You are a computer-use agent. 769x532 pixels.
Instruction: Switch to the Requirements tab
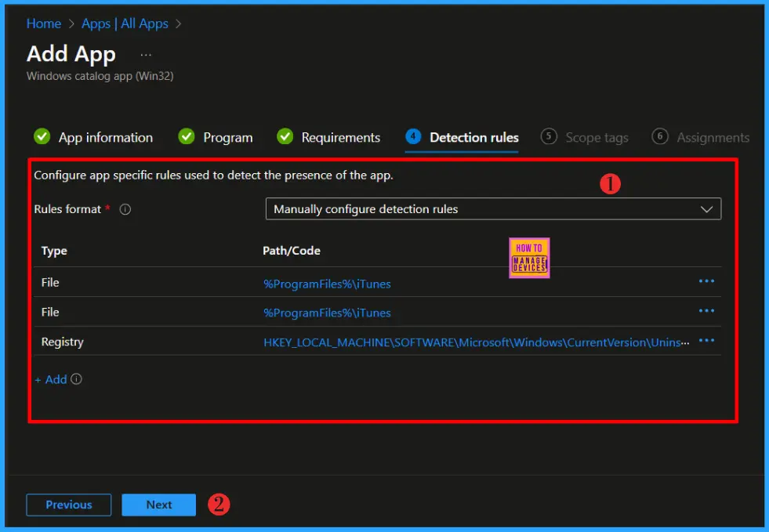click(328, 137)
